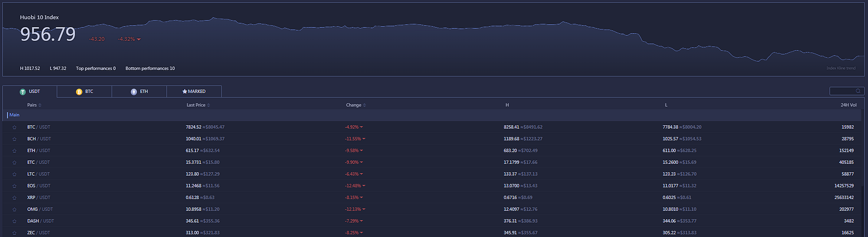Toggle favorite star for ETC / USDT
This screenshot has height=237, width=868.
tap(14, 162)
